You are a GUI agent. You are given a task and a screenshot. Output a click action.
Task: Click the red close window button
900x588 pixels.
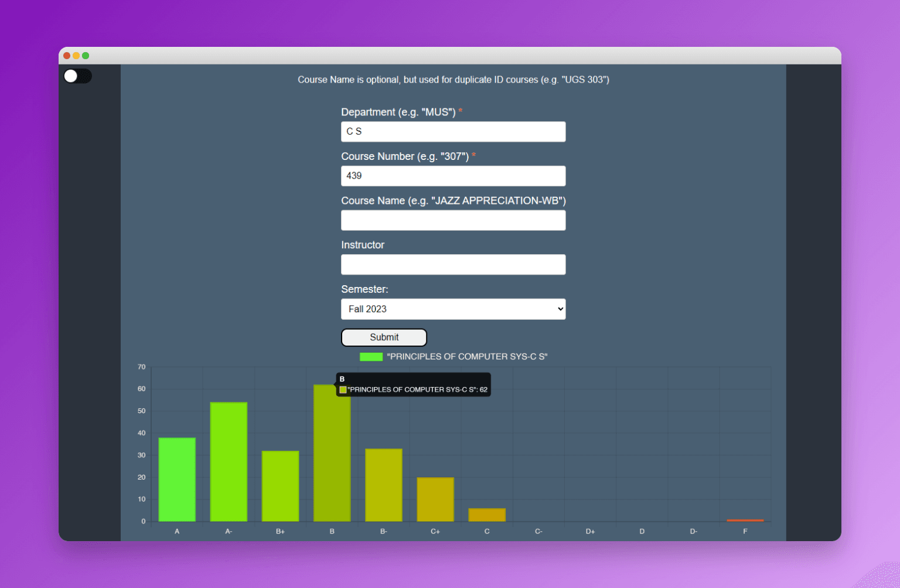coord(67,56)
